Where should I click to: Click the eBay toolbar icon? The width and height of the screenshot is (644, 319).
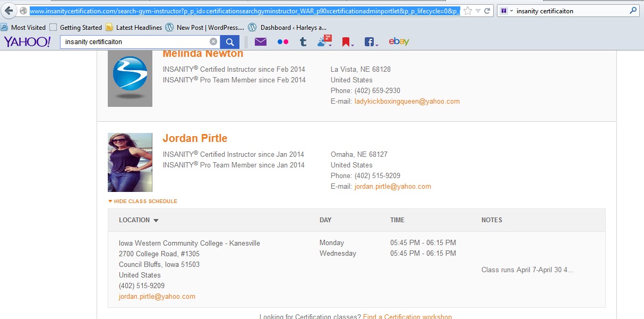pyautogui.click(x=399, y=41)
